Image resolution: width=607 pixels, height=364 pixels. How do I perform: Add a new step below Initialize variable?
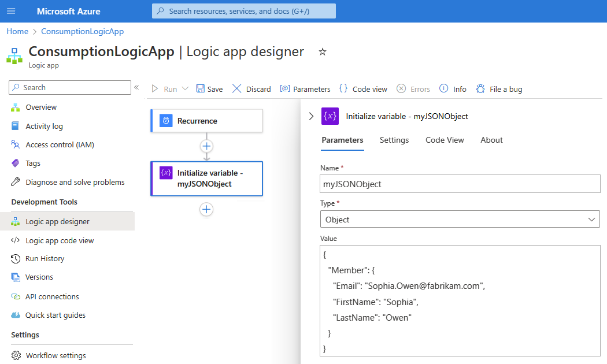click(x=207, y=209)
